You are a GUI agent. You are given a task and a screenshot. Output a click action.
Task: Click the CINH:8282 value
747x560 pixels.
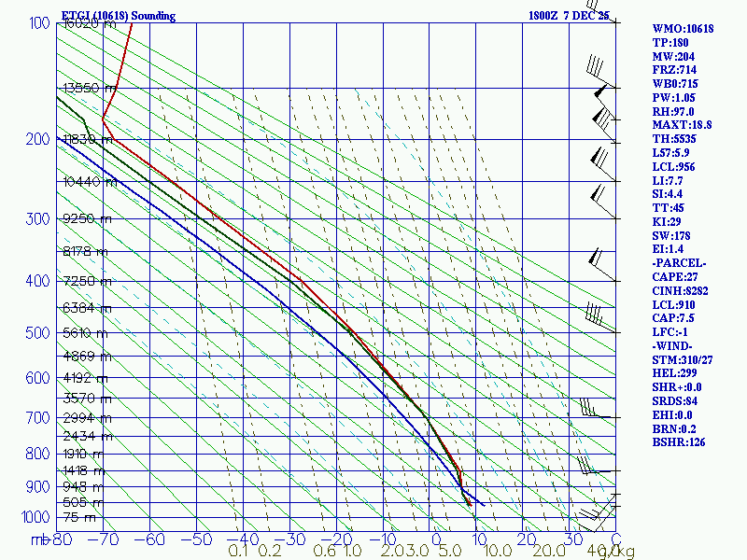click(x=681, y=290)
